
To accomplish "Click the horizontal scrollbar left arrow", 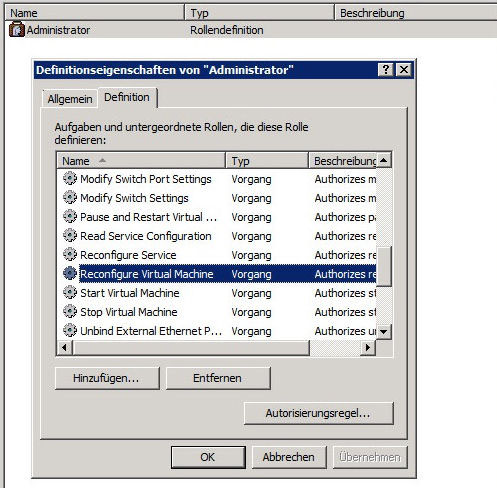I will coord(65,348).
